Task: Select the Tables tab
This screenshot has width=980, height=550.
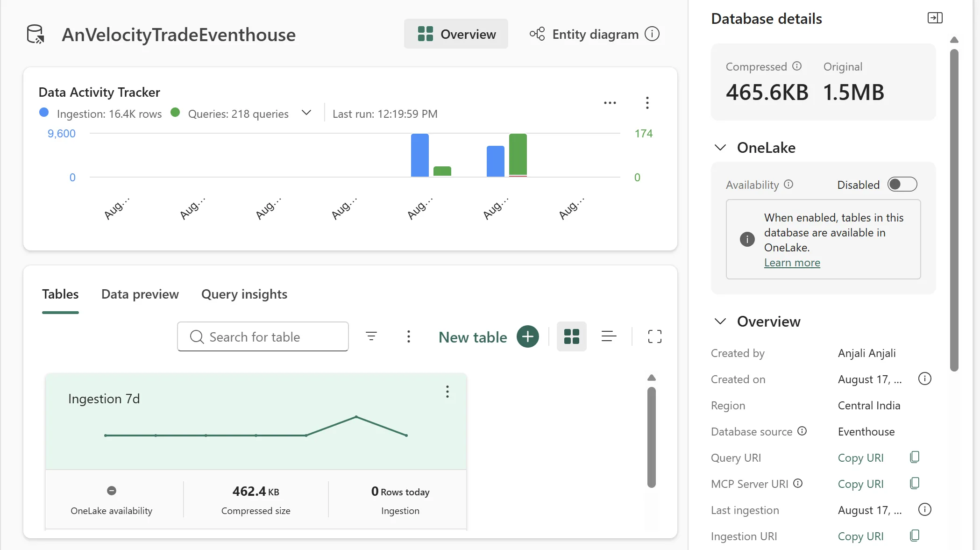Action: coord(60,294)
